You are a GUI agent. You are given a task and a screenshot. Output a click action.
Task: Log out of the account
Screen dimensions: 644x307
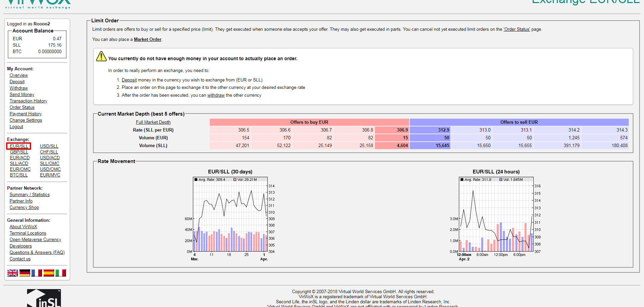pos(16,127)
